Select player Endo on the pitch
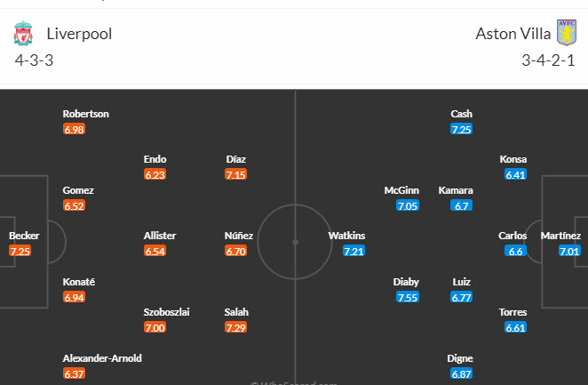 coord(155,159)
